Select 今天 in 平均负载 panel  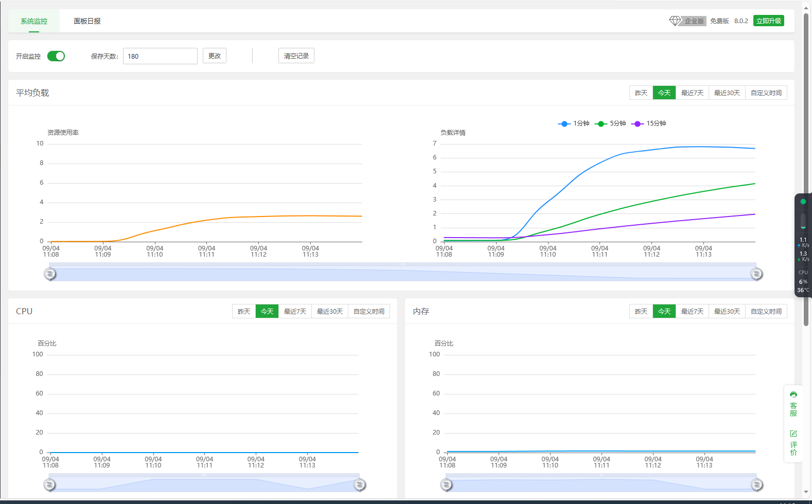[x=664, y=93]
